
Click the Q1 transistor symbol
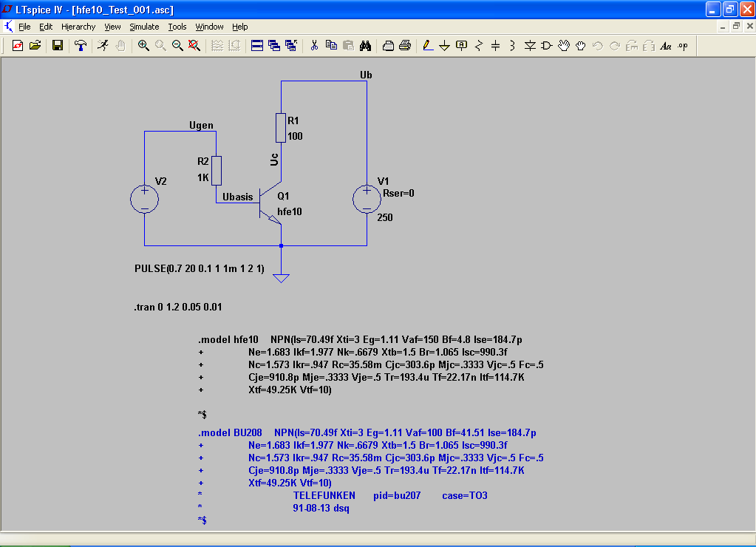tap(270, 203)
